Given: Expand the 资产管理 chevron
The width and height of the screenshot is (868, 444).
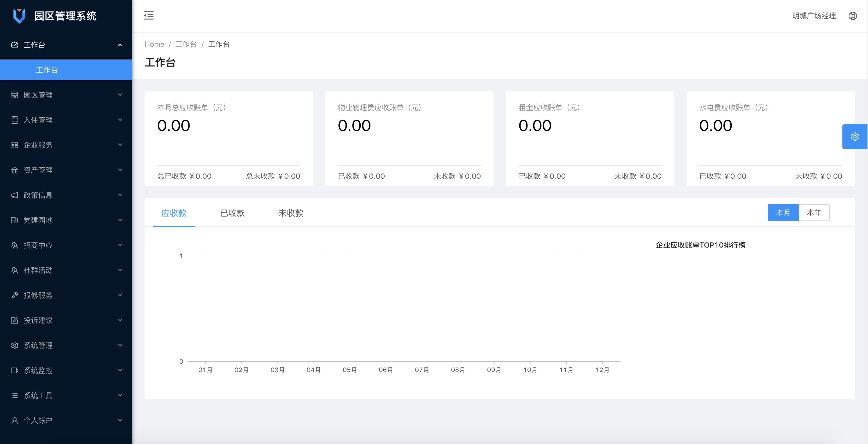Looking at the screenshot, I should 120,170.
